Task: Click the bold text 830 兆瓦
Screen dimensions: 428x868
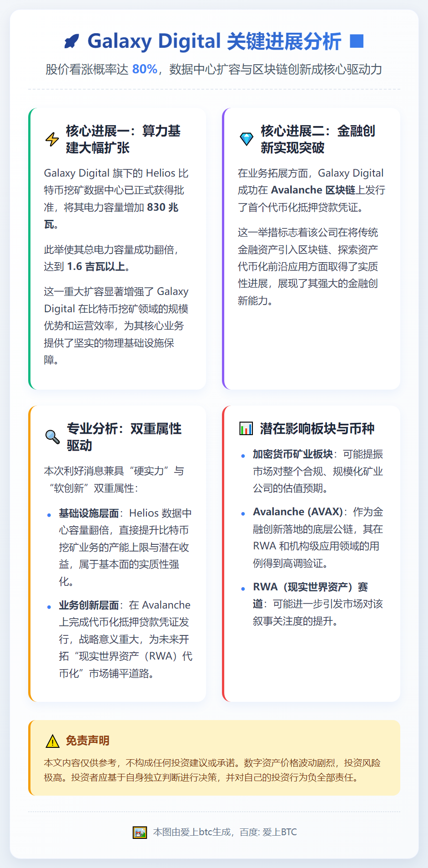Action: 111,216
